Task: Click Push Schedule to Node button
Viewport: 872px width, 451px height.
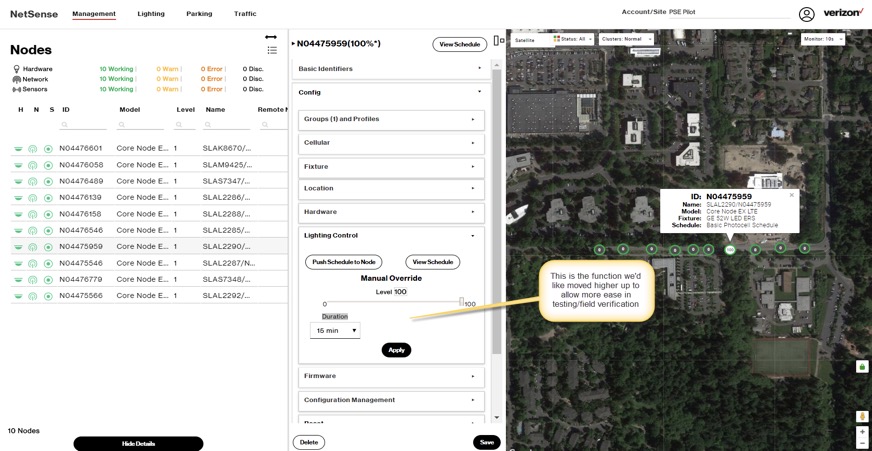Action: click(344, 262)
